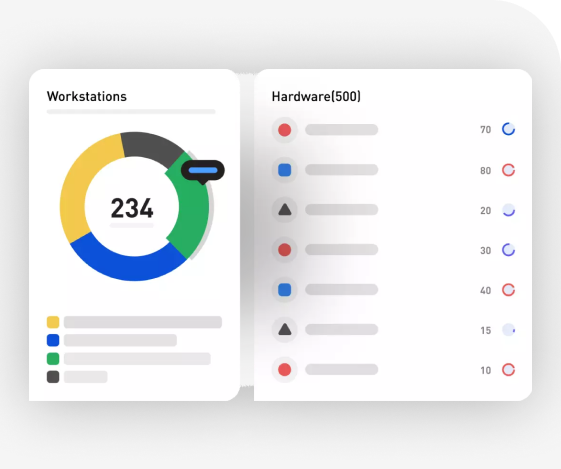The height and width of the screenshot is (469, 561).
Task: Click the value 30 in the hardware list
Action: [x=486, y=250]
